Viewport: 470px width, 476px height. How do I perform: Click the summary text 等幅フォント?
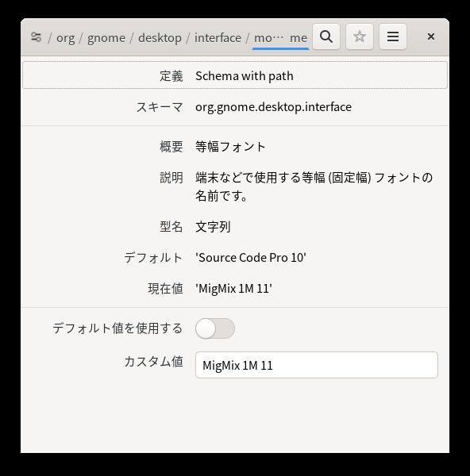click(230, 147)
